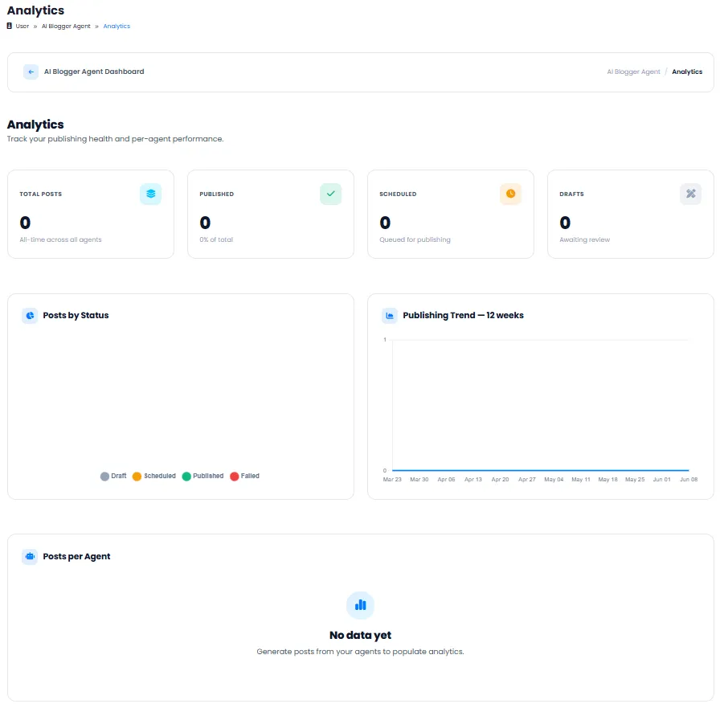
Task: Go to AI Blogger Agent Dashboard
Action: 94,72
